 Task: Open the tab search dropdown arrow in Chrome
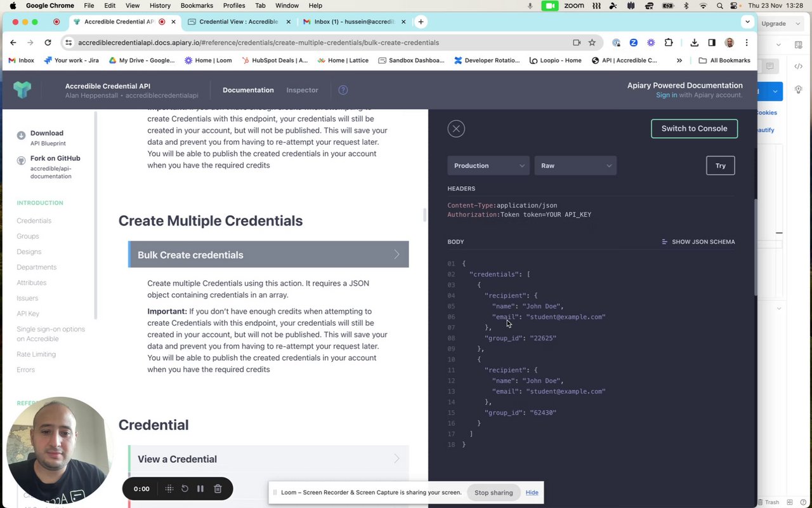(747, 22)
